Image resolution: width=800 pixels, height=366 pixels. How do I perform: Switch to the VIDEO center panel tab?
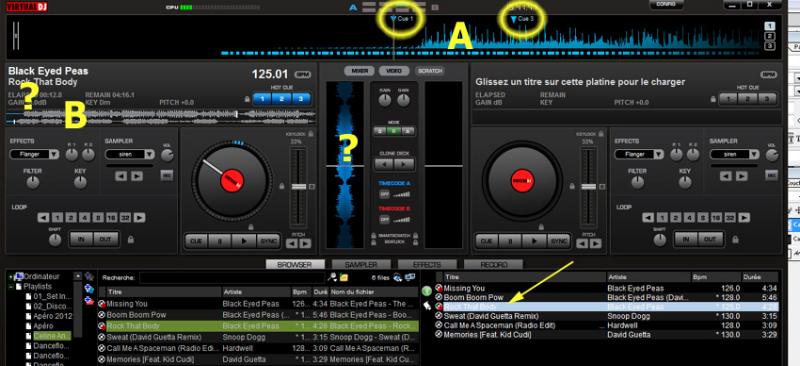(393, 71)
